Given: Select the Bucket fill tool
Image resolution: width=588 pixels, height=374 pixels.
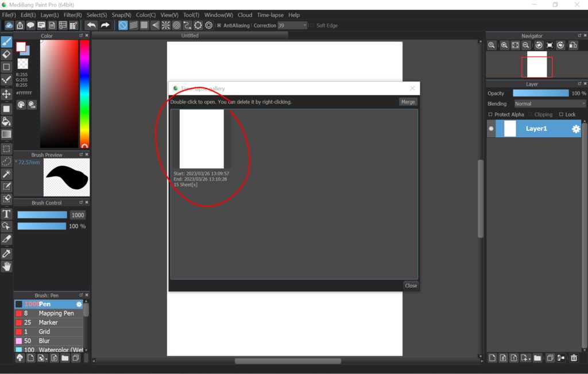Looking at the screenshot, I should 6,121.
